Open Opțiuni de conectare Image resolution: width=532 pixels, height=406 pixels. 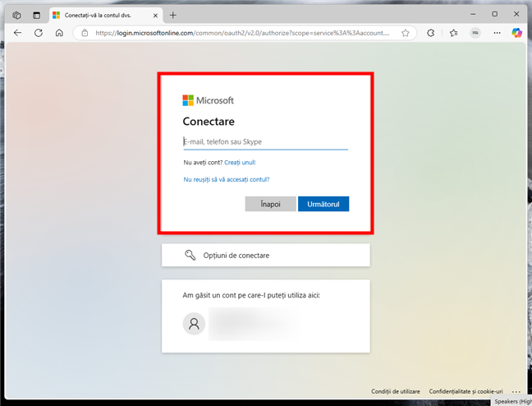[x=266, y=255]
